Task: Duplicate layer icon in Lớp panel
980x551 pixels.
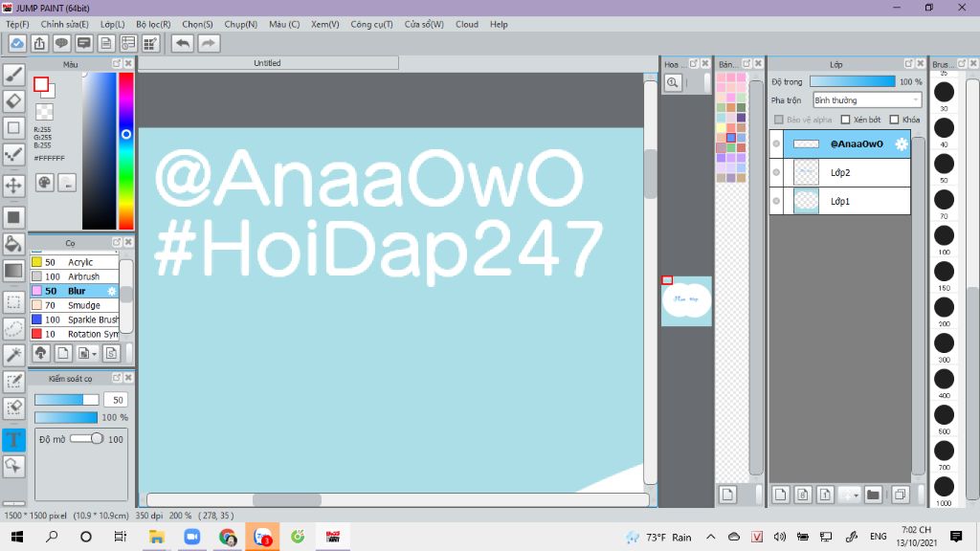Action: (900, 495)
